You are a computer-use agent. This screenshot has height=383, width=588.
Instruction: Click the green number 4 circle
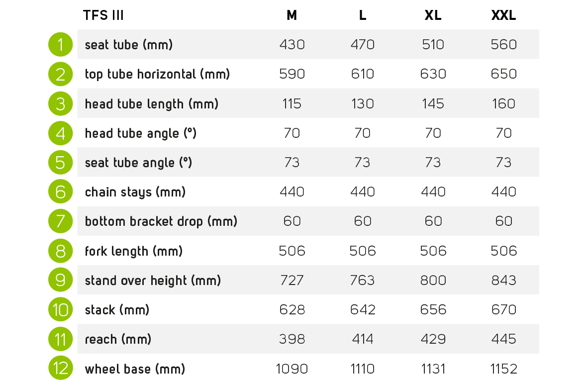61,133
